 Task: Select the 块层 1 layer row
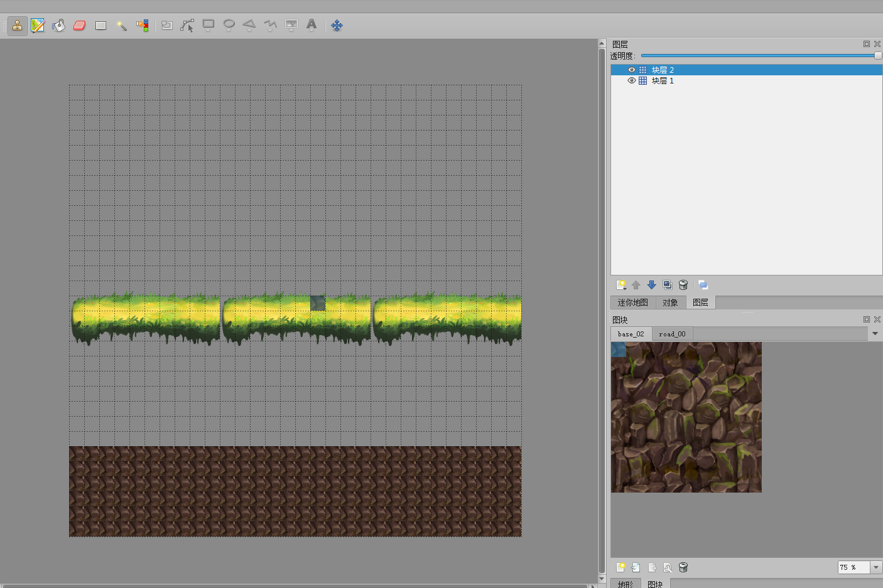pos(746,80)
